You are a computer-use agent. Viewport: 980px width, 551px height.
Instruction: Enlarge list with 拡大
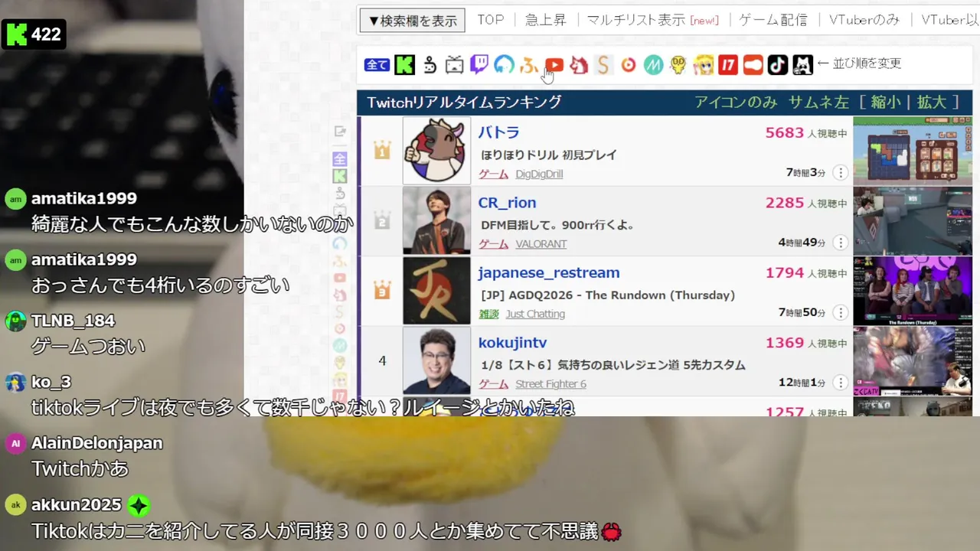pos(931,102)
